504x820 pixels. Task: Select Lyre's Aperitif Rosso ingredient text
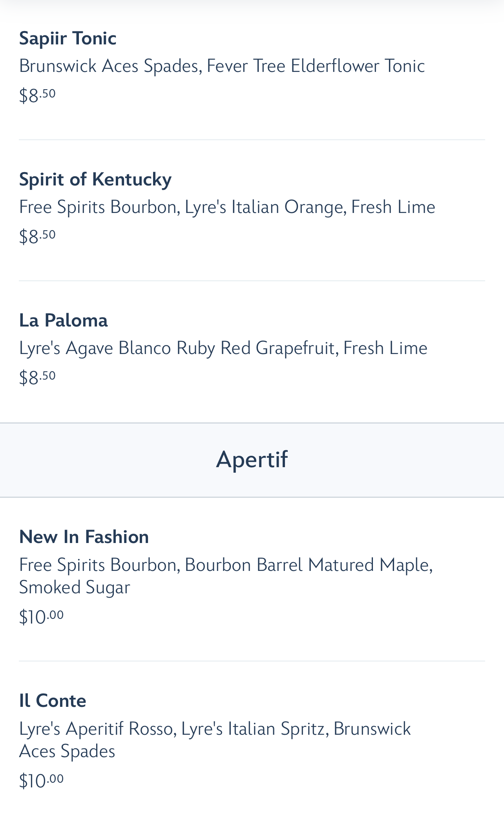pos(96,729)
